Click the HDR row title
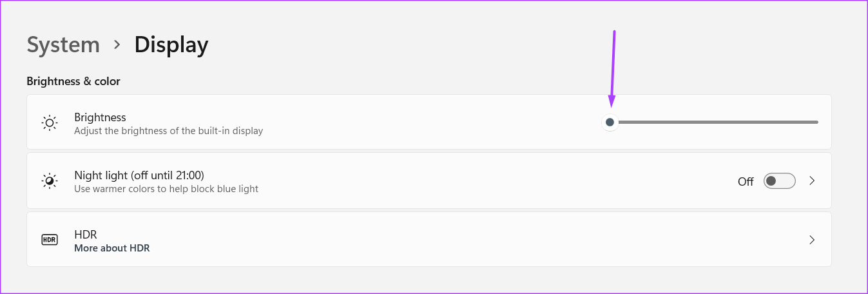The height and width of the screenshot is (294, 868). [86, 235]
